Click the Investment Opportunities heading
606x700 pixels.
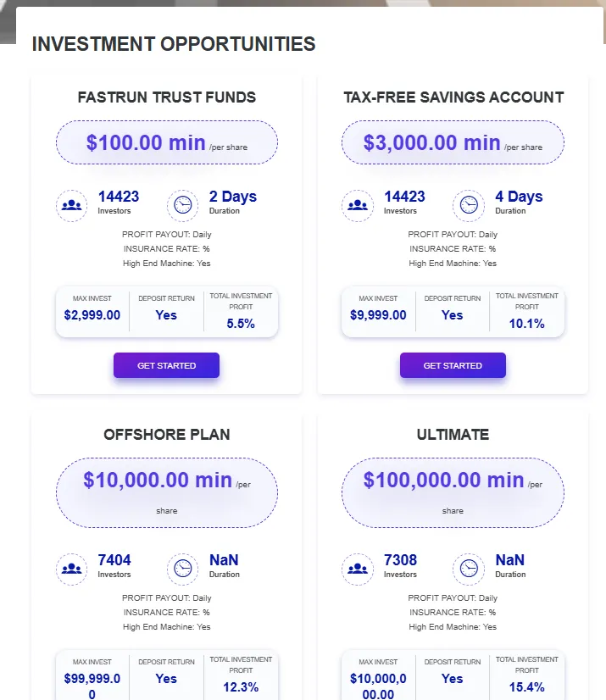[x=174, y=44]
